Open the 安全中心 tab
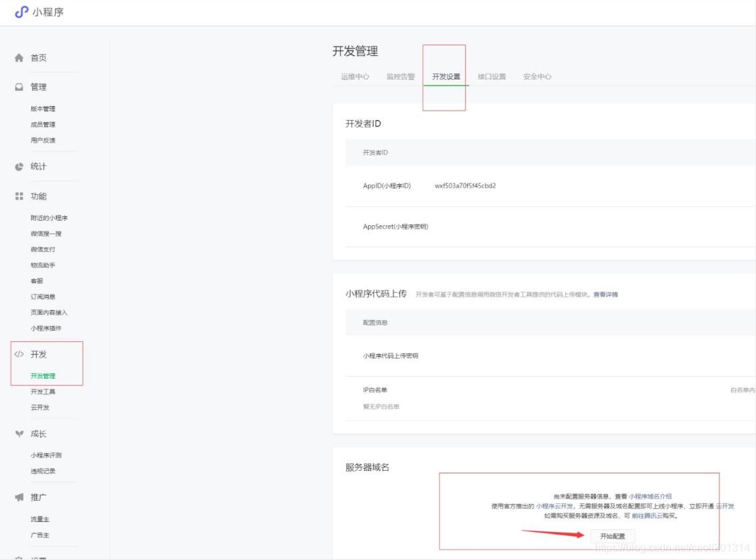The height and width of the screenshot is (560, 756). (537, 76)
